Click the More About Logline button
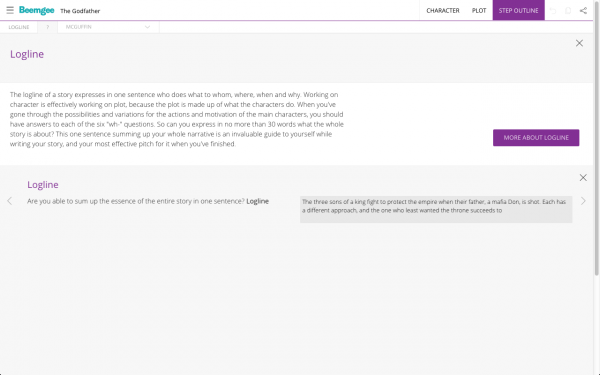Viewport: 600px width, 375px height. click(536, 138)
